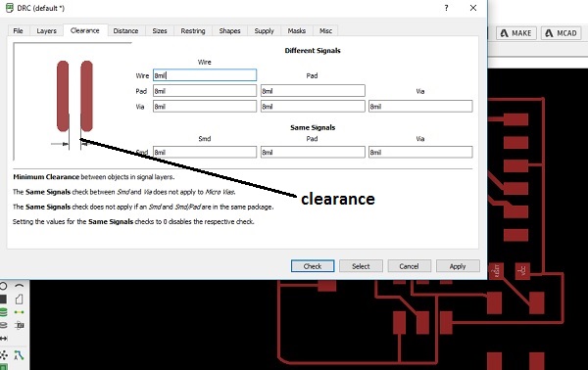Click the MAKE toolbar button
This screenshot has width=588, height=370.
click(x=516, y=33)
